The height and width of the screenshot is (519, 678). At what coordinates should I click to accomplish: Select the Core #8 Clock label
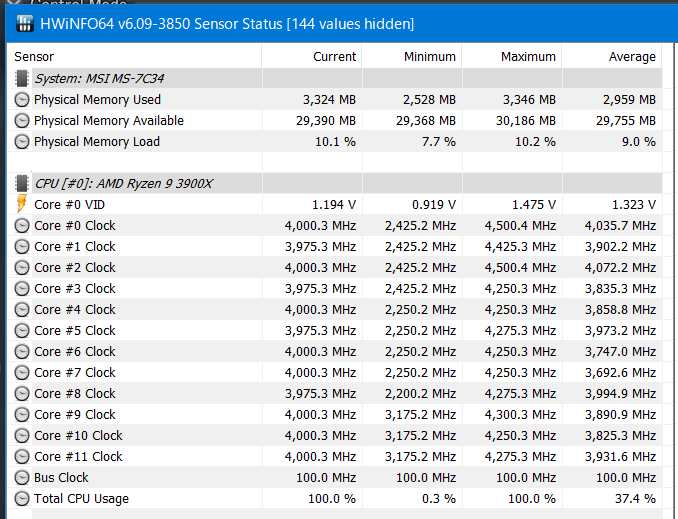point(75,394)
